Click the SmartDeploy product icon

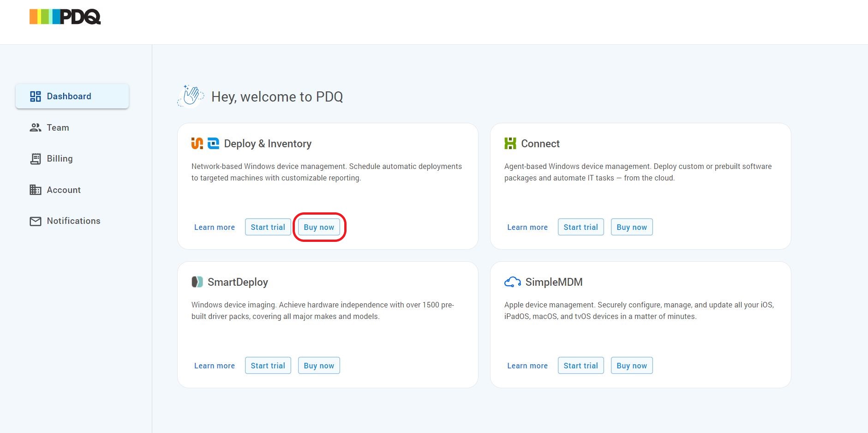(197, 282)
